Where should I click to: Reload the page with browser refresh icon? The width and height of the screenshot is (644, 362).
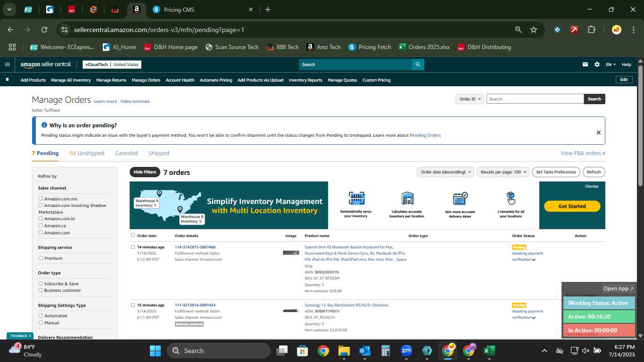(x=44, y=30)
